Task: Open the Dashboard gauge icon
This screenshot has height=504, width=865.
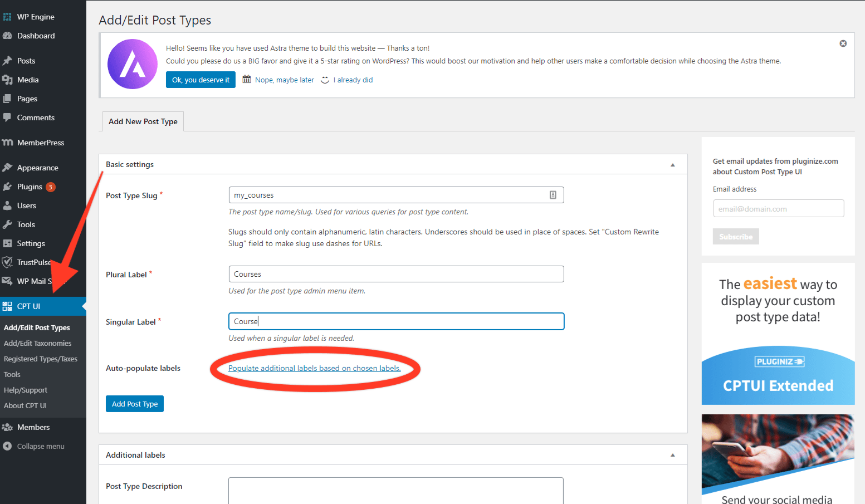Action: pos(7,36)
